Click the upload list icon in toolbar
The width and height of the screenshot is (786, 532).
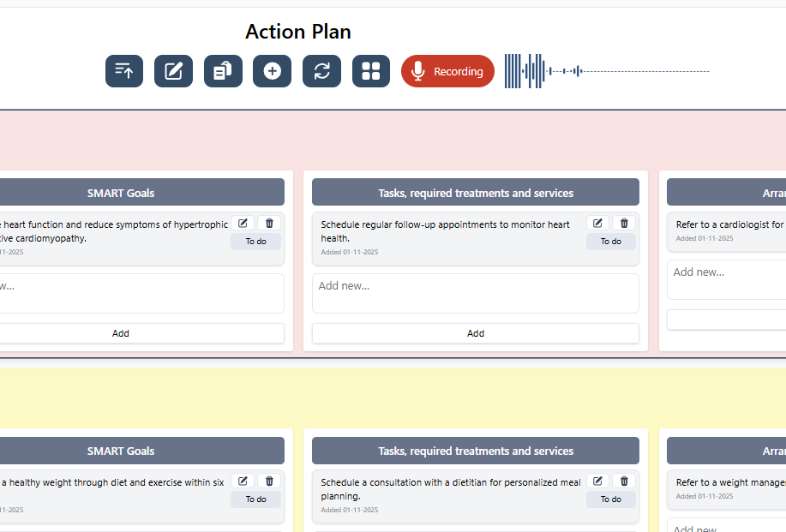point(123,71)
